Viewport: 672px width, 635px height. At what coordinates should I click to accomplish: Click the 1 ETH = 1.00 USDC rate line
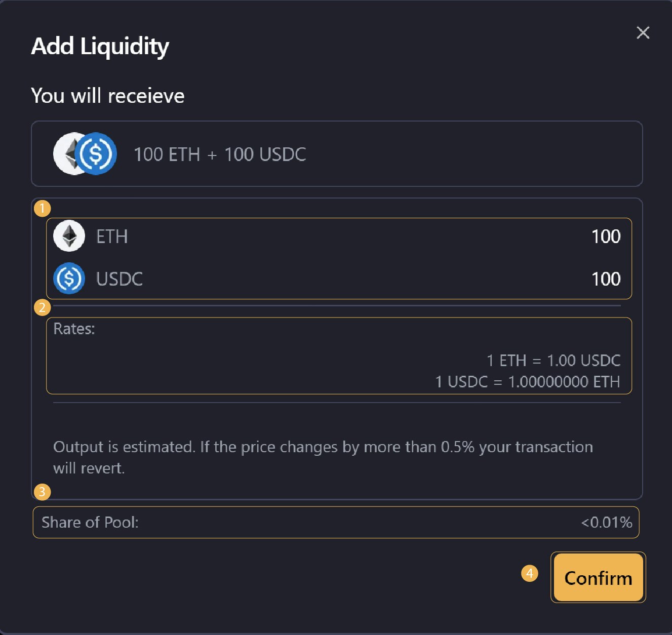[554, 361]
